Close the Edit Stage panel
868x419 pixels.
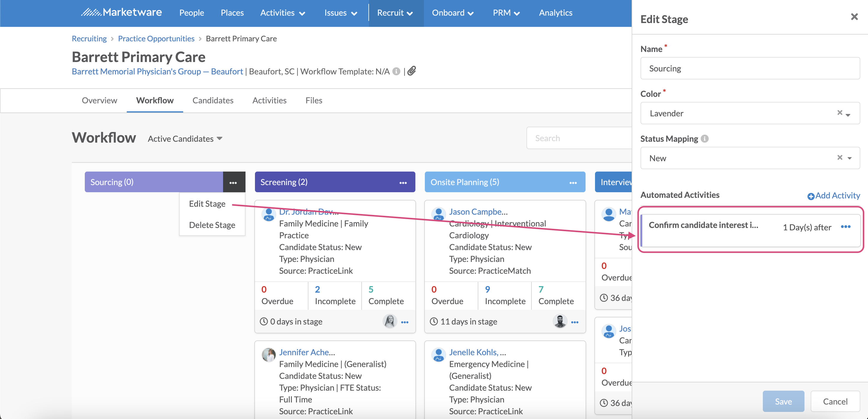(x=854, y=17)
